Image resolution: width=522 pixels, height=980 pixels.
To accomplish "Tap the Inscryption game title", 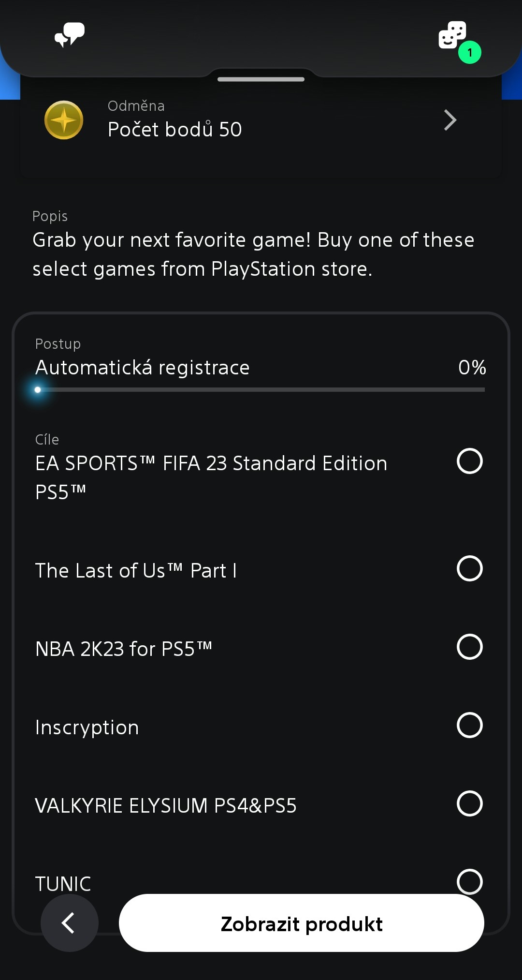I will [x=87, y=728].
